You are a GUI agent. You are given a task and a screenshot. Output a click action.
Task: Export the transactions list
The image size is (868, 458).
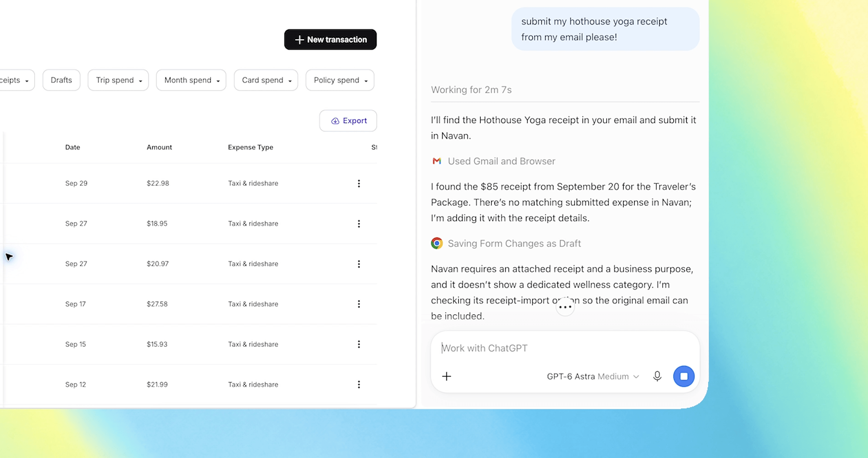click(348, 121)
